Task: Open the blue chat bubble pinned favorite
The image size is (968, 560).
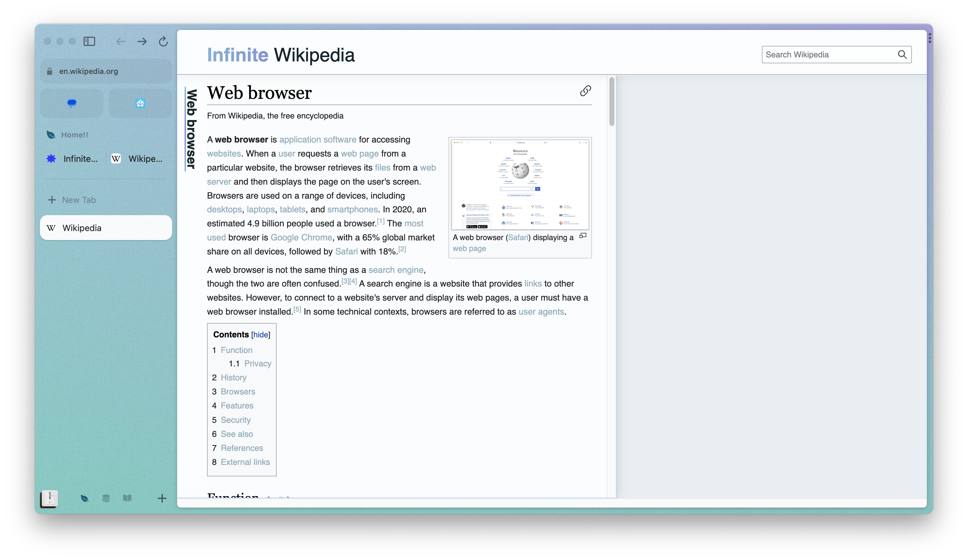Action: [72, 103]
